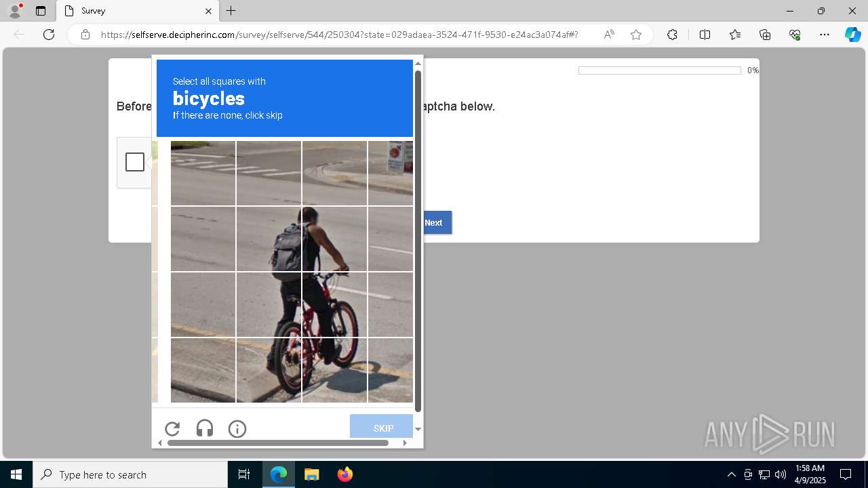The image size is (868, 488).
Task: Select the Survey browser tab
Action: [x=138, y=11]
